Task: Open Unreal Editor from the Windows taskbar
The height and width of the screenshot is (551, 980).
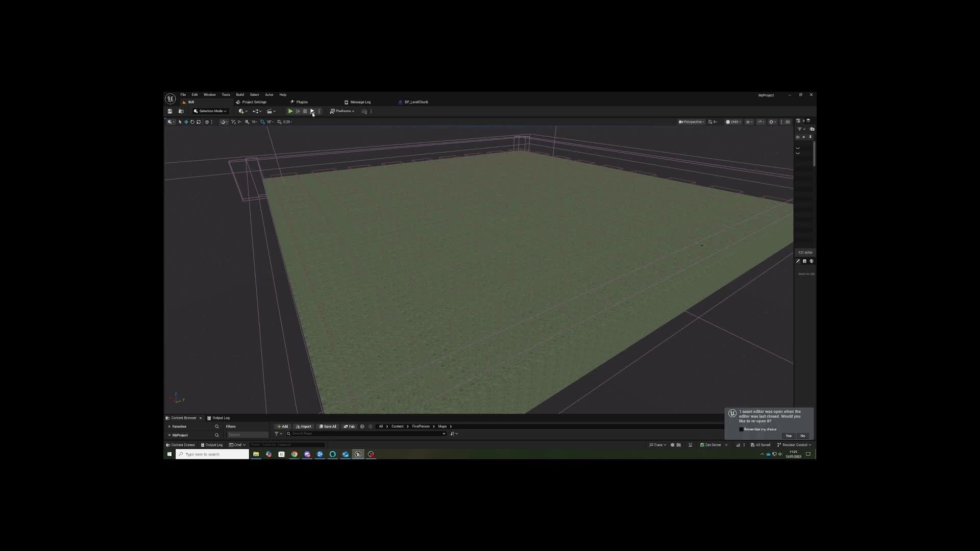Action: 358,454
